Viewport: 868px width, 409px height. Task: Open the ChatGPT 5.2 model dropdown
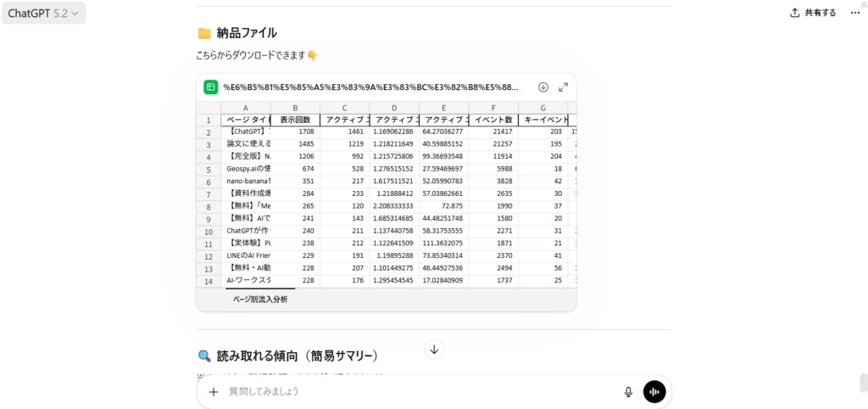coord(43,13)
